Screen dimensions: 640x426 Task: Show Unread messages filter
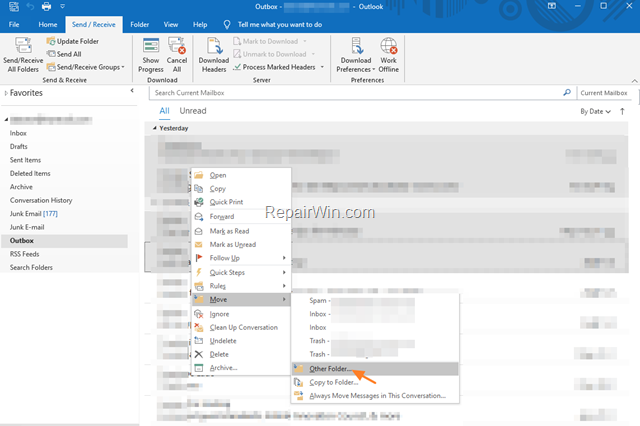tap(193, 111)
